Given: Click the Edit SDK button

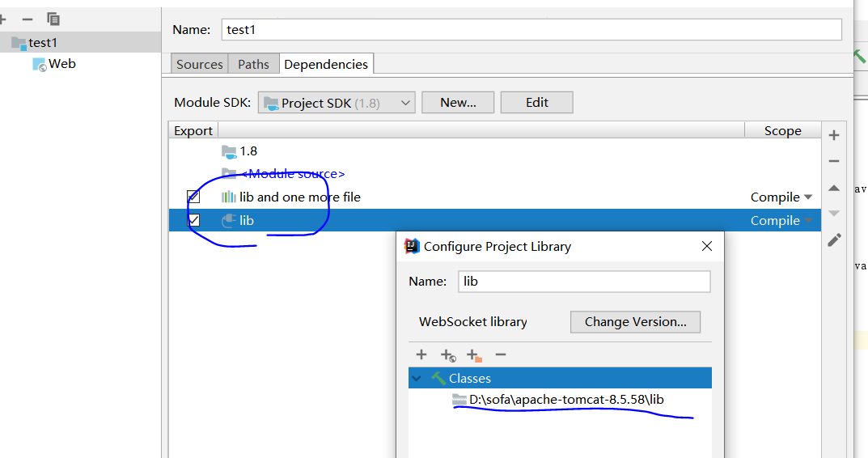Looking at the screenshot, I should (537, 103).
